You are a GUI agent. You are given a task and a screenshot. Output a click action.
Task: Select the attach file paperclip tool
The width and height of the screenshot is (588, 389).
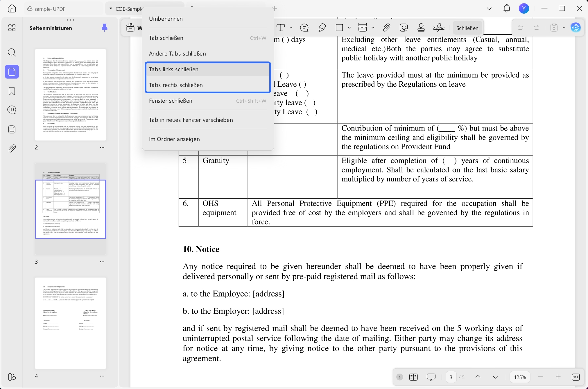coord(386,28)
